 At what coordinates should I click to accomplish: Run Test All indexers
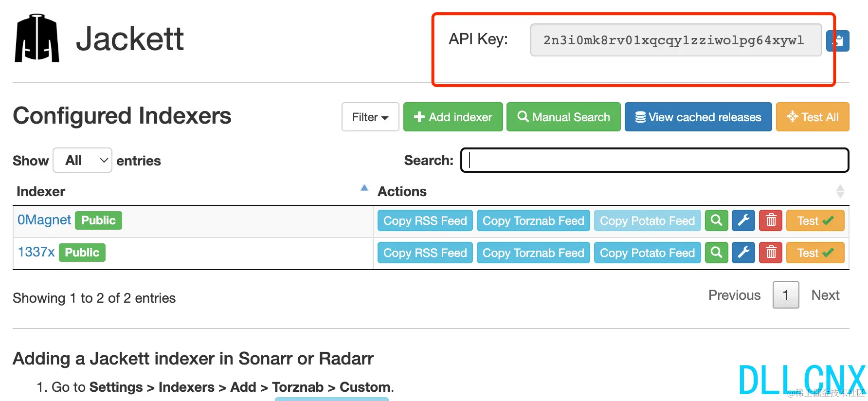[813, 117]
